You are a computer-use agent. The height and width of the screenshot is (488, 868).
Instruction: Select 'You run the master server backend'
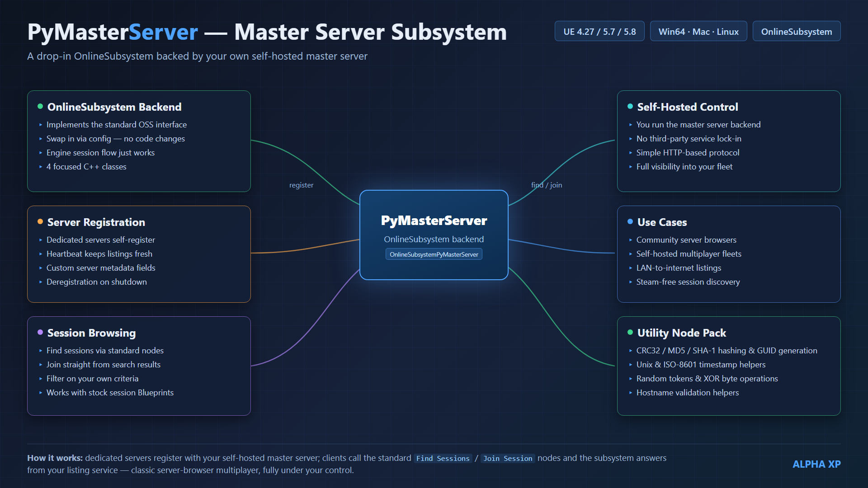tap(698, 125)
